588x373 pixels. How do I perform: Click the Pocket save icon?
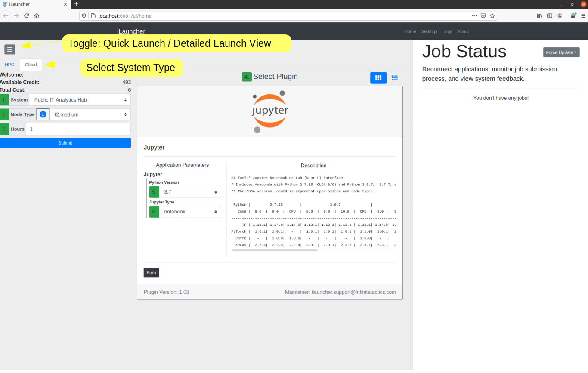(483, 15)
